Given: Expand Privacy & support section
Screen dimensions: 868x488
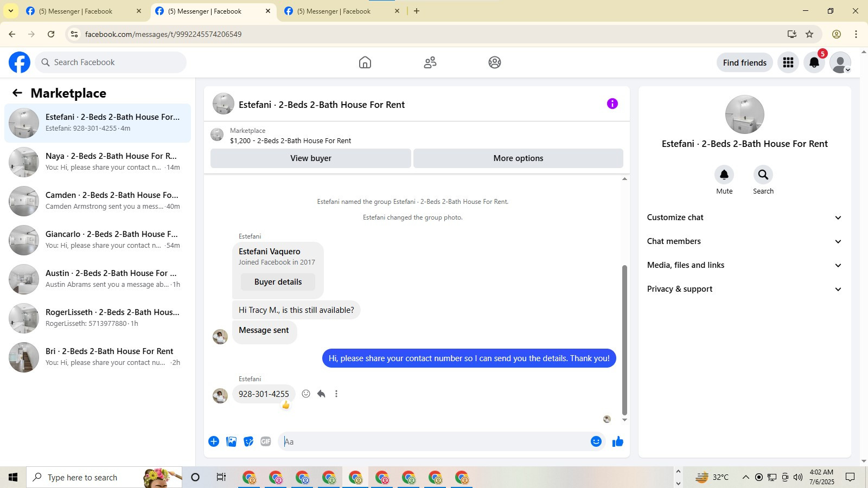Looking at the screenshot, I should [744, 289].
